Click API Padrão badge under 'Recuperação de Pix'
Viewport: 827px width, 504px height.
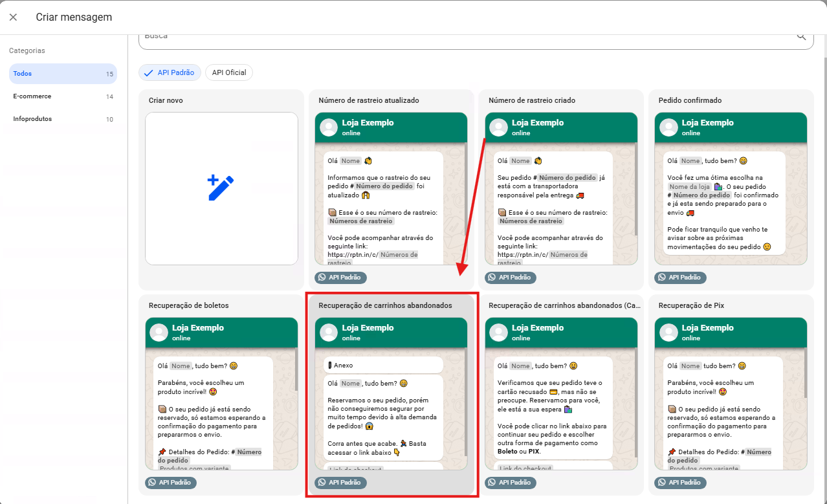pos(681,483)
